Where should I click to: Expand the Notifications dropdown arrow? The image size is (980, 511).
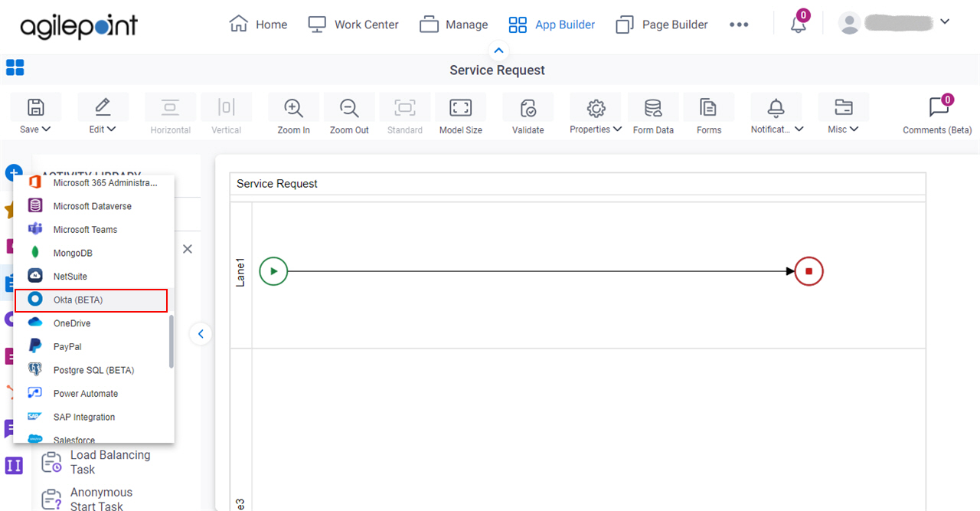[799, 129]
